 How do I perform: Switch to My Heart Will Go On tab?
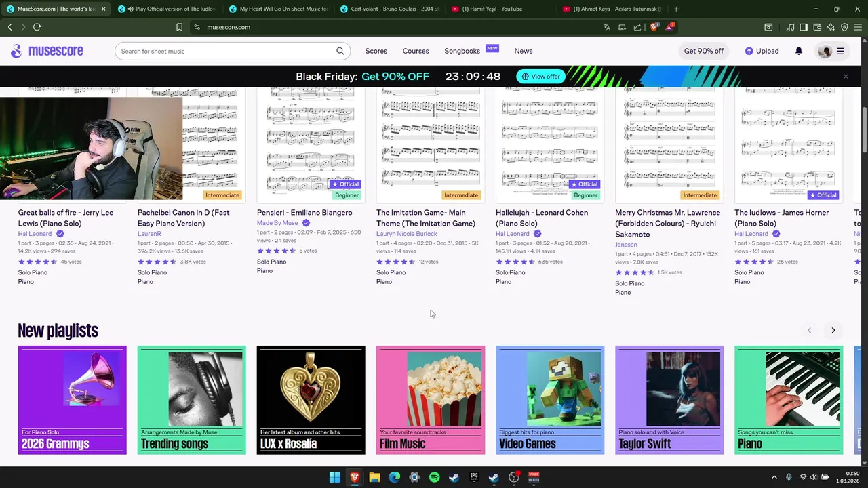pos(278,9)
